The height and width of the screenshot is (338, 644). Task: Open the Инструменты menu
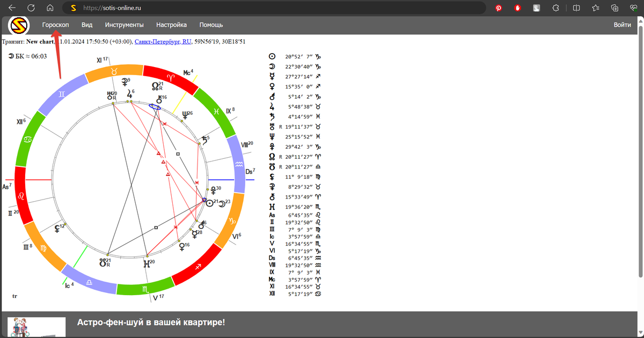(124, 25)
